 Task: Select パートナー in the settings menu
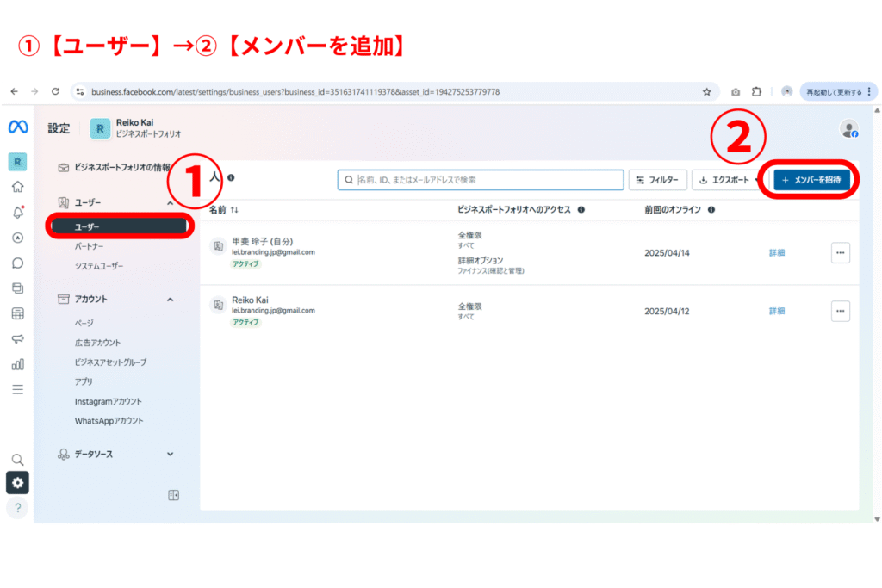[x=91, y=246]
